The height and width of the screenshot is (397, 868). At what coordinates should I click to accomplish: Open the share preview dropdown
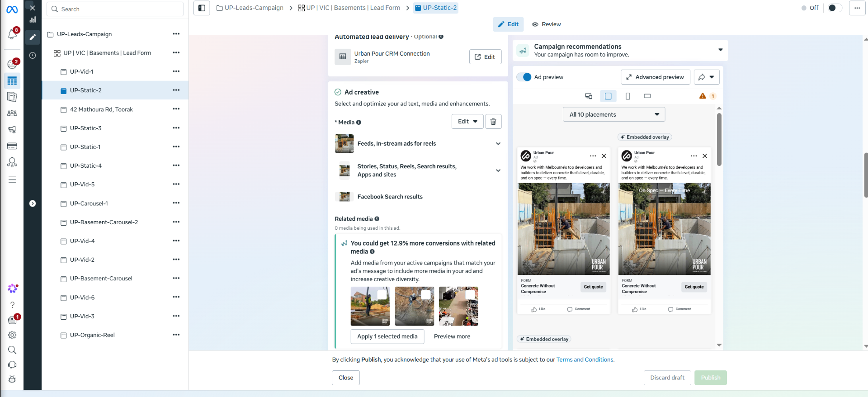707,77
